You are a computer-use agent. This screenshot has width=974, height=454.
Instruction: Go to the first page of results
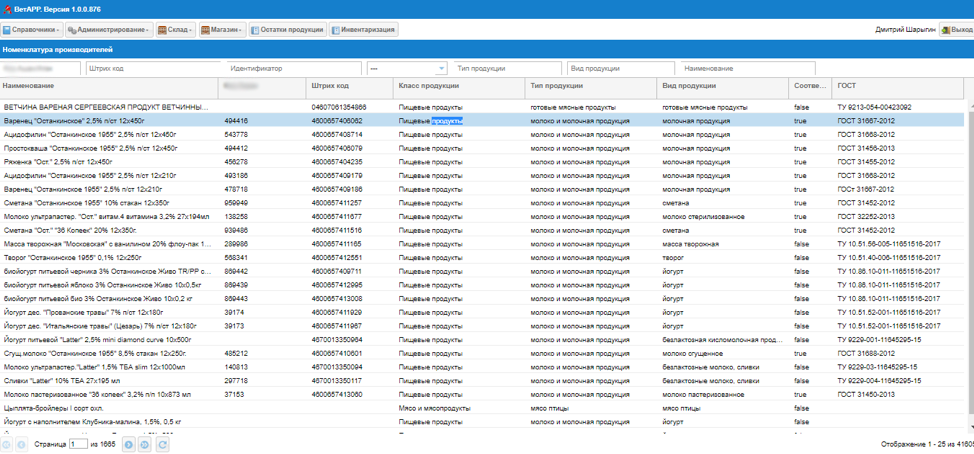(6, 444)
